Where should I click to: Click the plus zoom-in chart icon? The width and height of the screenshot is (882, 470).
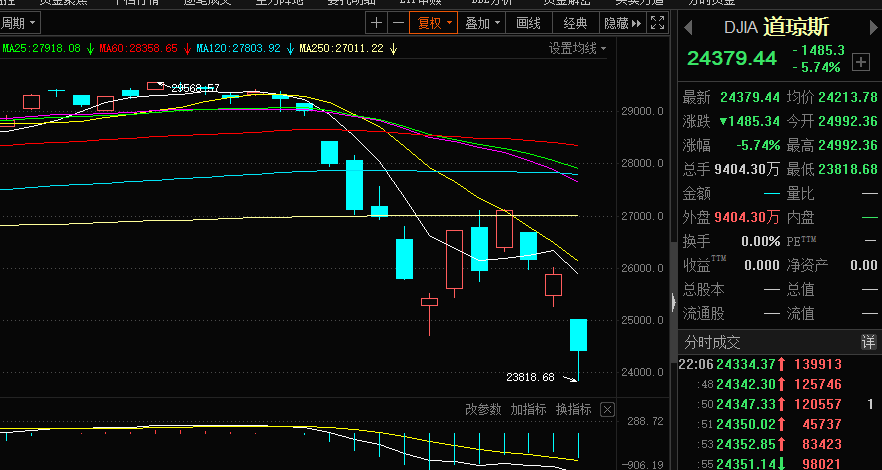[376, 22]
